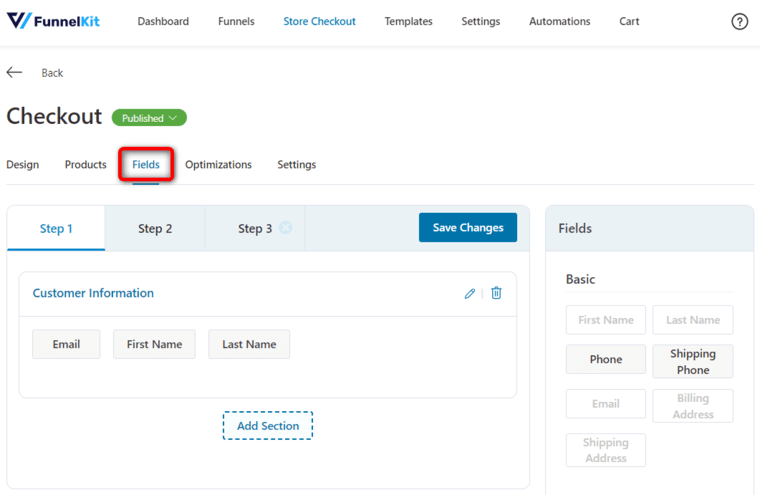Click the Shipping Phone field in Basic fields
Image resolution: width=760 pixels, height=495 pixels.
coord(693,361)
